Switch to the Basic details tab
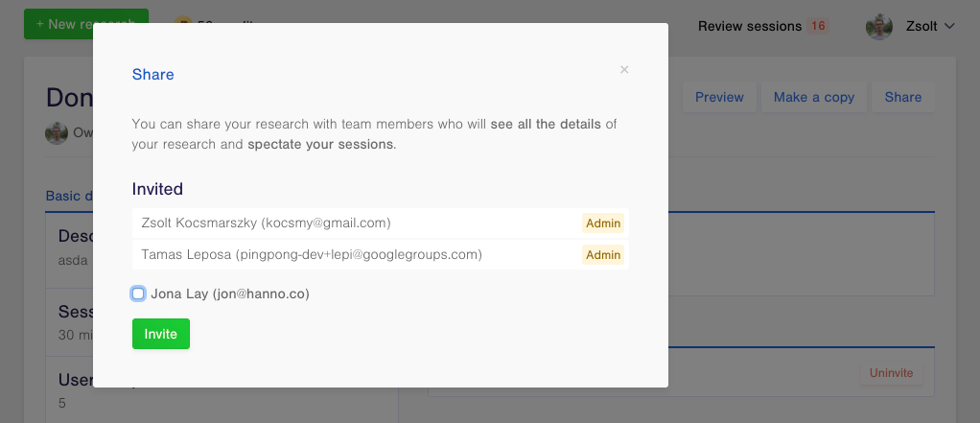Viewport: 980px width, 423px height. (69, 196)
